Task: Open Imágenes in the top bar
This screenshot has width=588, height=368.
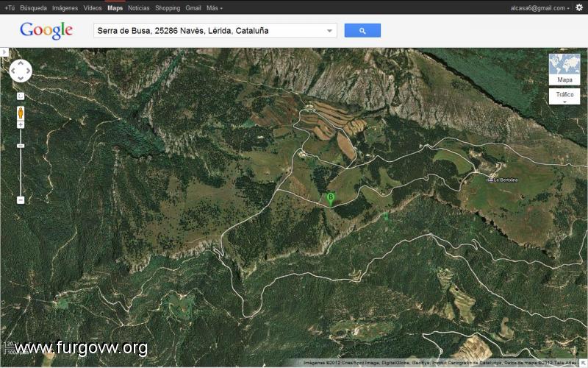Action: 65,8
